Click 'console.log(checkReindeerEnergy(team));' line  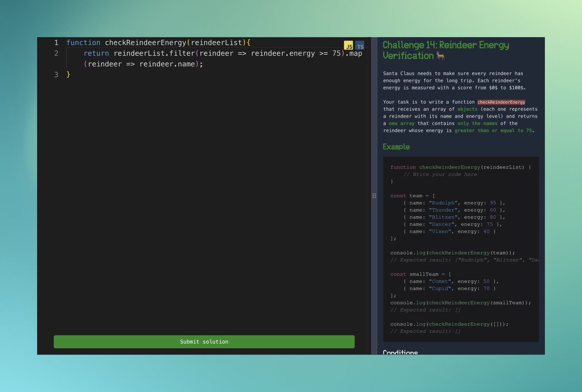(x=453, y=253)
